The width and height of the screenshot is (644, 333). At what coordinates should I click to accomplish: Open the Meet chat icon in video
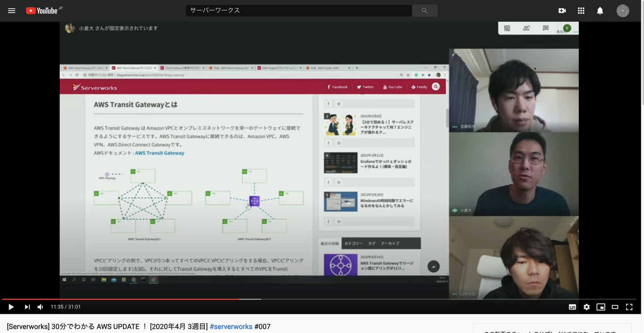tap(546, 28)
